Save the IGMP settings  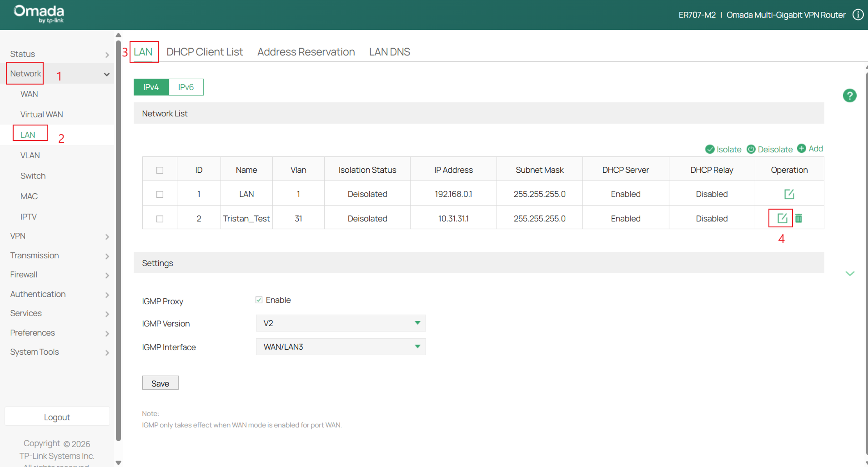point(160,383)
